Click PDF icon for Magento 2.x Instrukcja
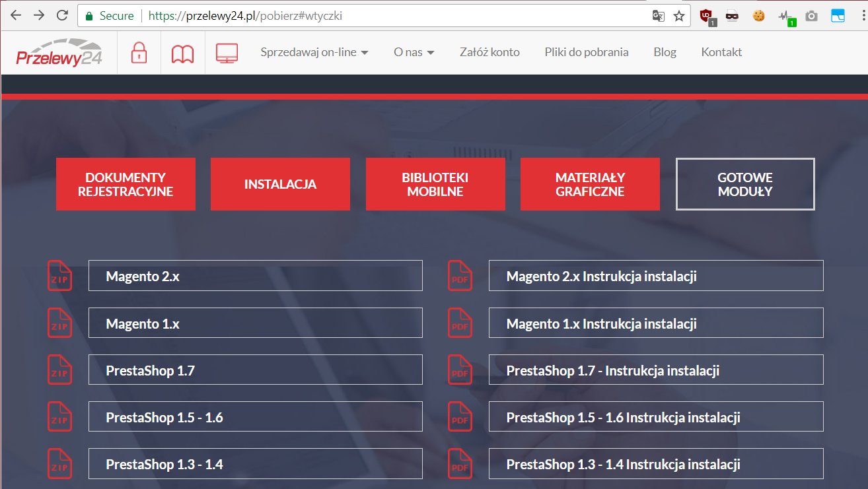 [x=460, y=275]
